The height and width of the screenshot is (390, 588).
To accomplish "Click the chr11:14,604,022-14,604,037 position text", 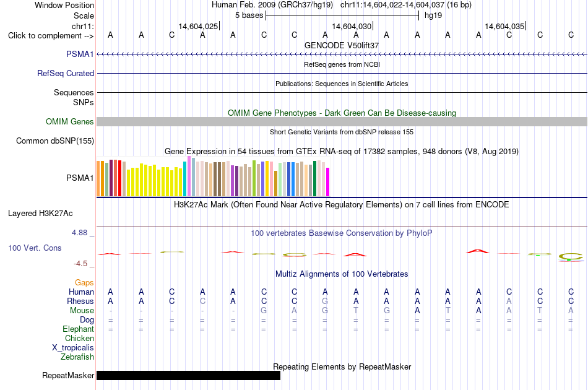I will point(406,5).
